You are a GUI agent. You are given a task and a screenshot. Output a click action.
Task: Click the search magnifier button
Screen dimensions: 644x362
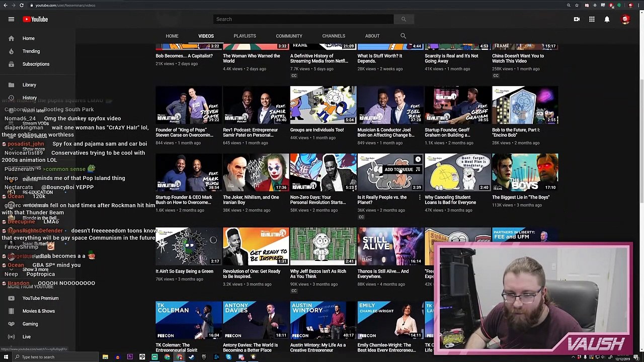coord(403,19)
